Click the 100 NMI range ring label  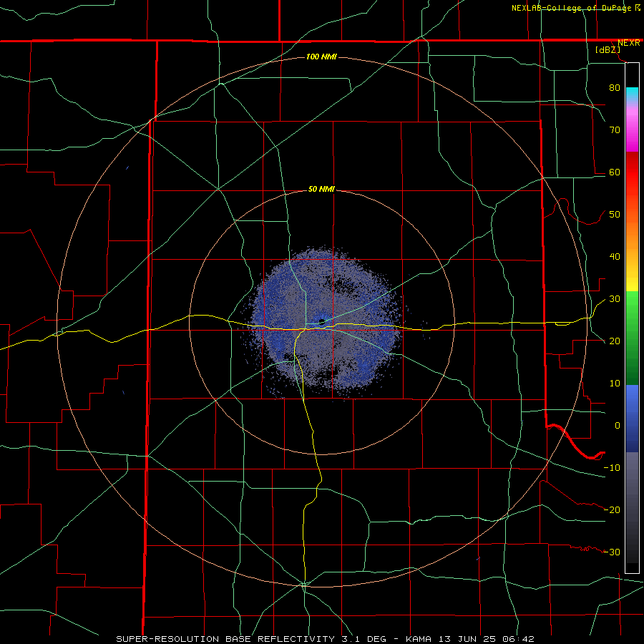point(321,57)
